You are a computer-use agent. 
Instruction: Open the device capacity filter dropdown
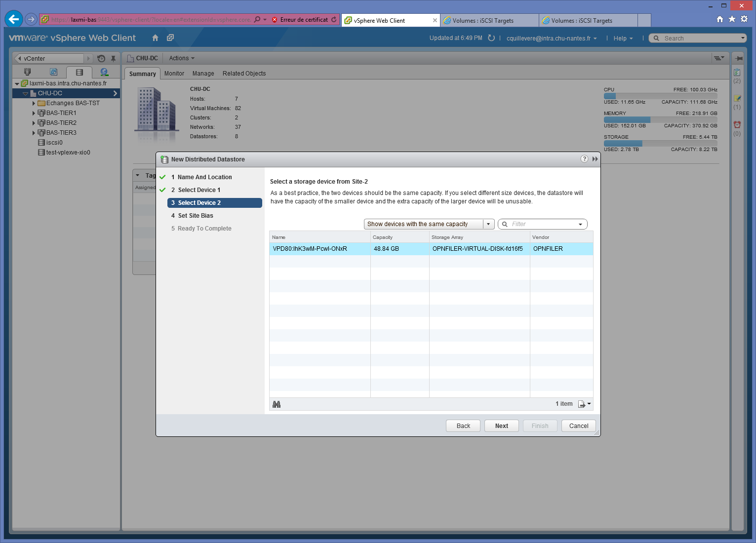429,224
